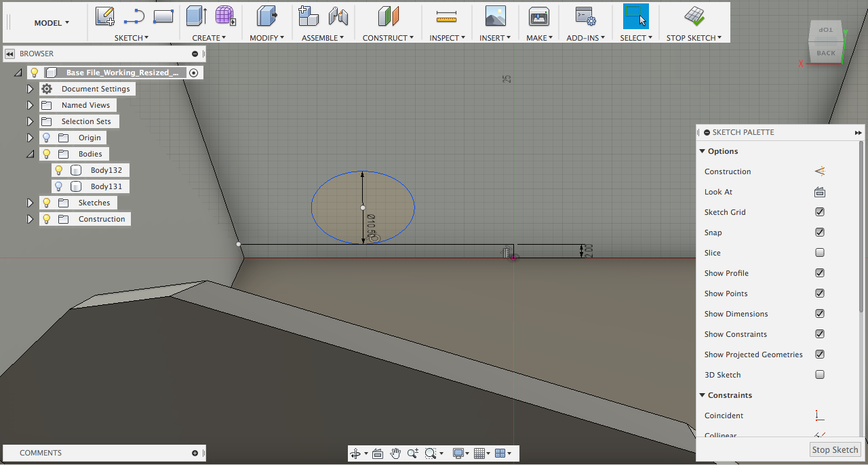868x465 pixels.
Task: Click the Stop Sketch toolbar icon
Action: point(694,16)
